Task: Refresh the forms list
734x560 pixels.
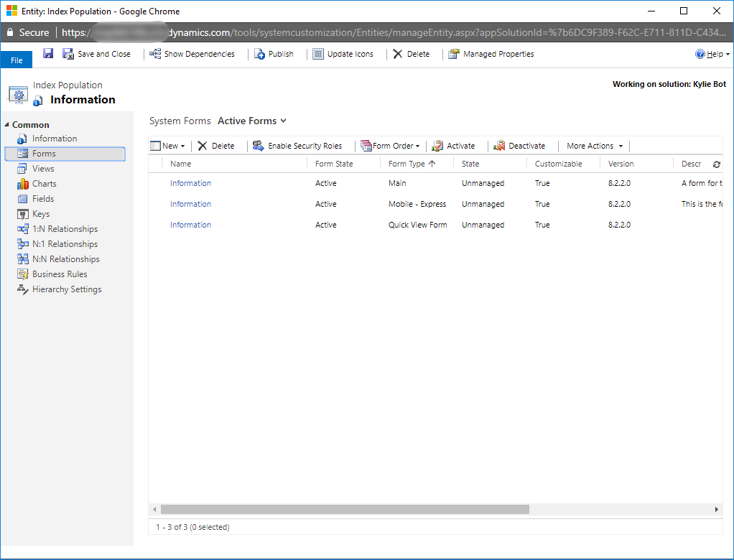Action: (716, 164)
